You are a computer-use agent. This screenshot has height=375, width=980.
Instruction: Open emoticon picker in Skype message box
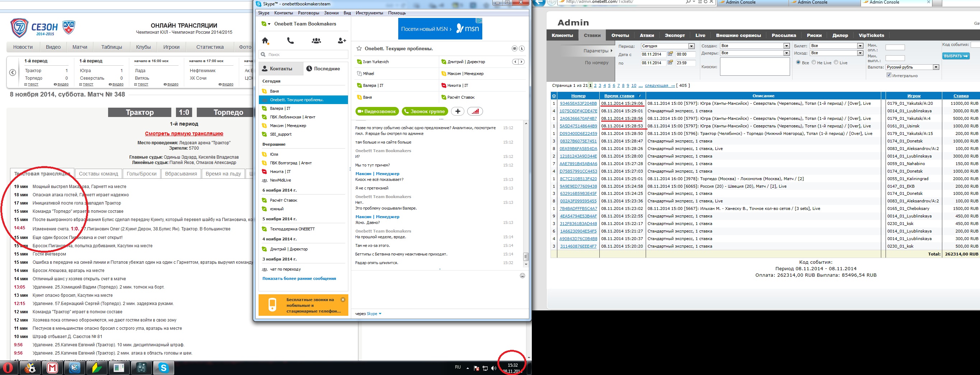click(x=522, y=276)
